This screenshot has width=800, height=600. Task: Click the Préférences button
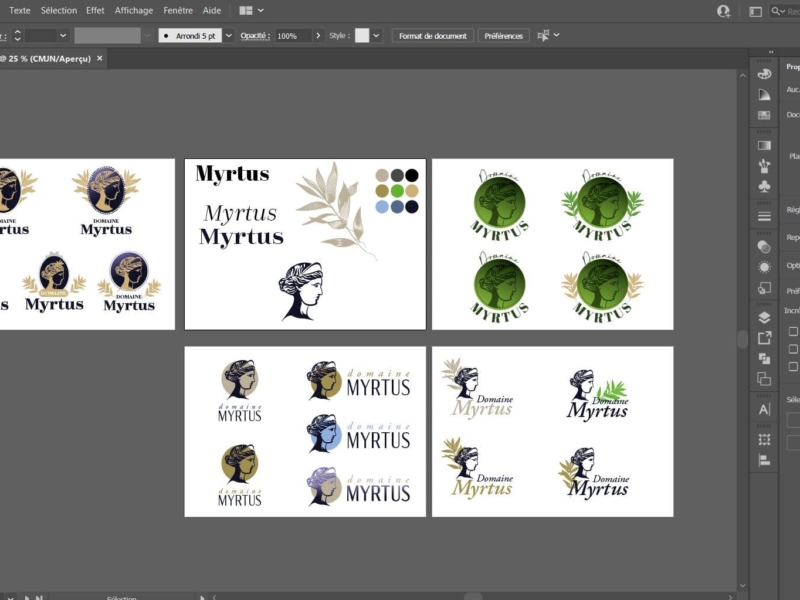coord(503,35)
